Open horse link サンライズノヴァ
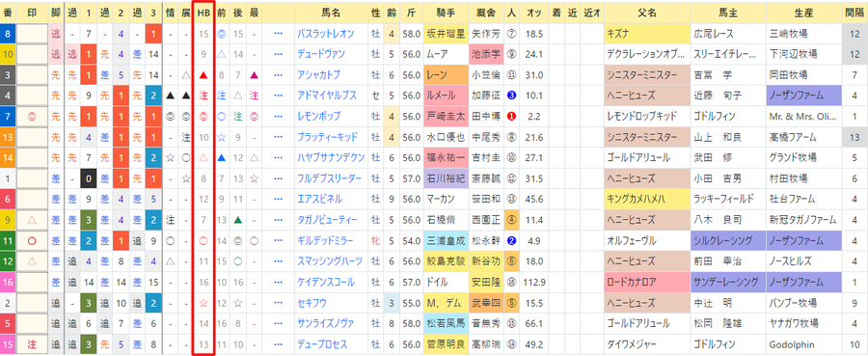 click(x=326, y=323)
